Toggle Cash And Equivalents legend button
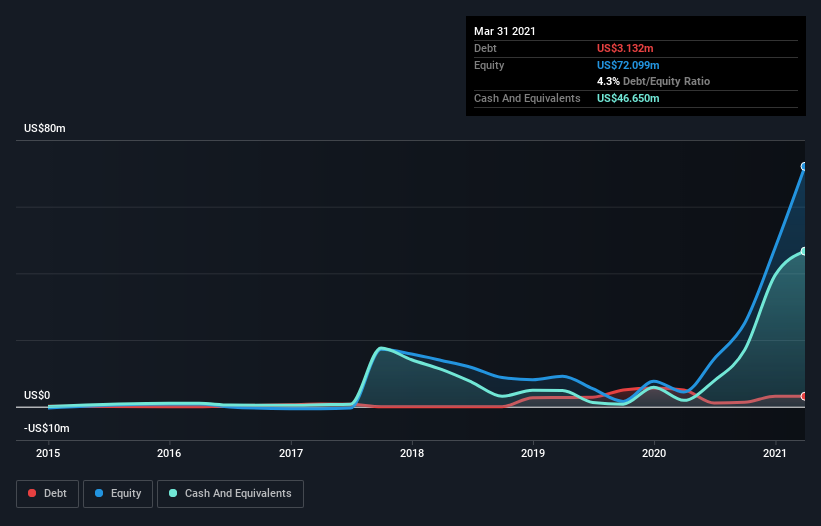The image size is (821, 526). coord(230,494)
